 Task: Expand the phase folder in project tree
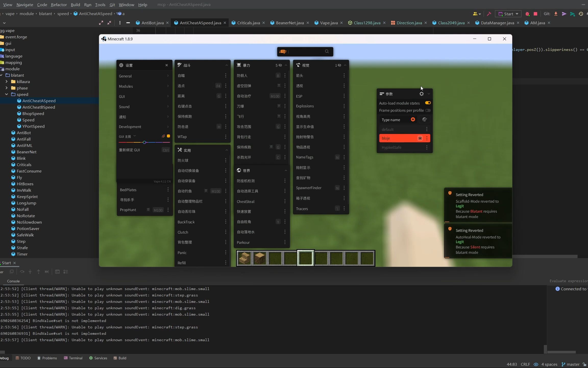[6, 88]
